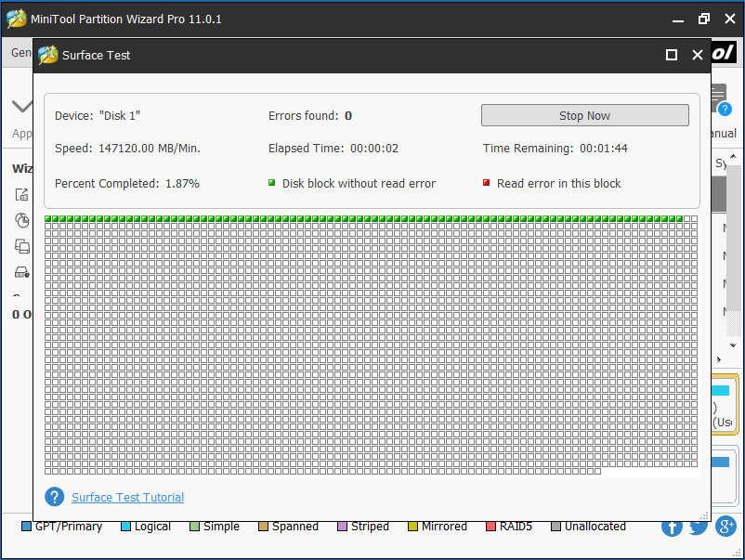Screen dimensions: 745x560
Task: Click the Surface Test title bar icon
Action: pyautogui.click(x=48, y=55)
